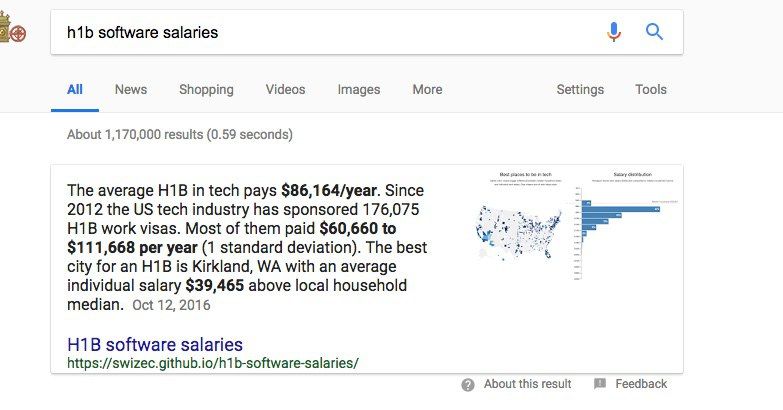Focus the search box with h1b query
The image size is (783, 410).
320,32
